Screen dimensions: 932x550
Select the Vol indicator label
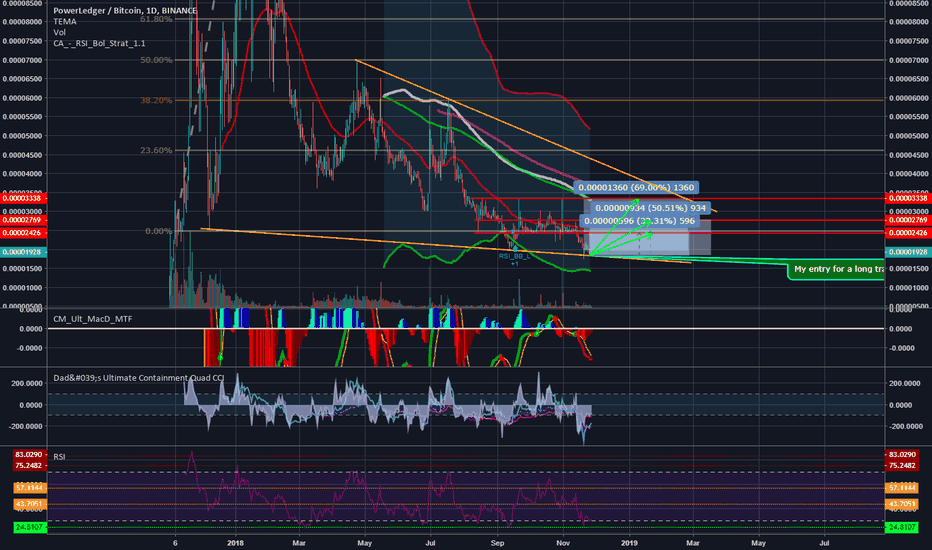[x=59, y=32]
